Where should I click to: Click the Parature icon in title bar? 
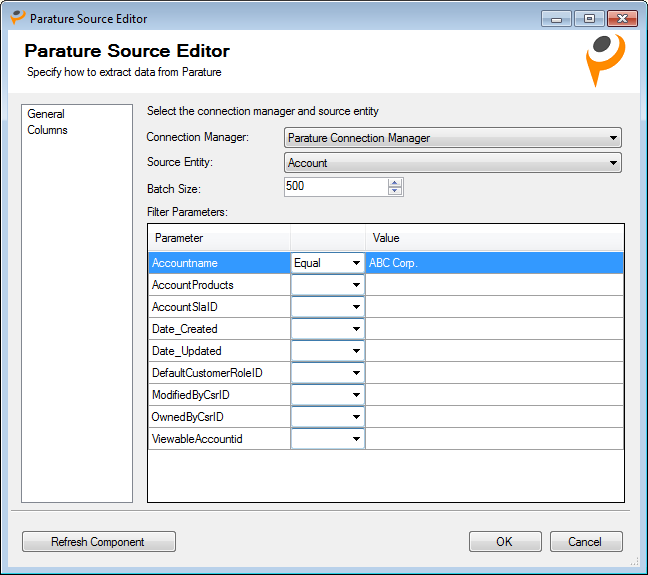pos(17,17)
